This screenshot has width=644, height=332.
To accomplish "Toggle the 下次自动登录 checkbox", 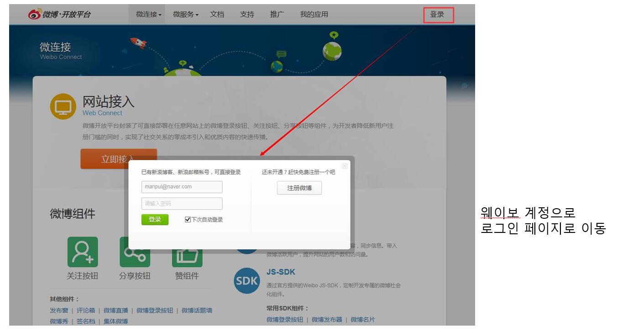I will click(x=188, y=220).
